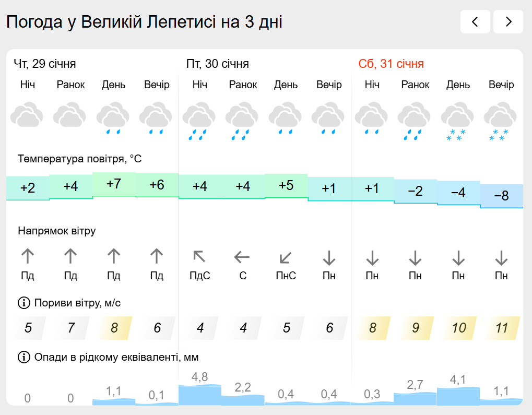Click the wind gust value 11
The width and height of the screenshot is (532, 415).
pyautogui.click(x=501, y=328)
